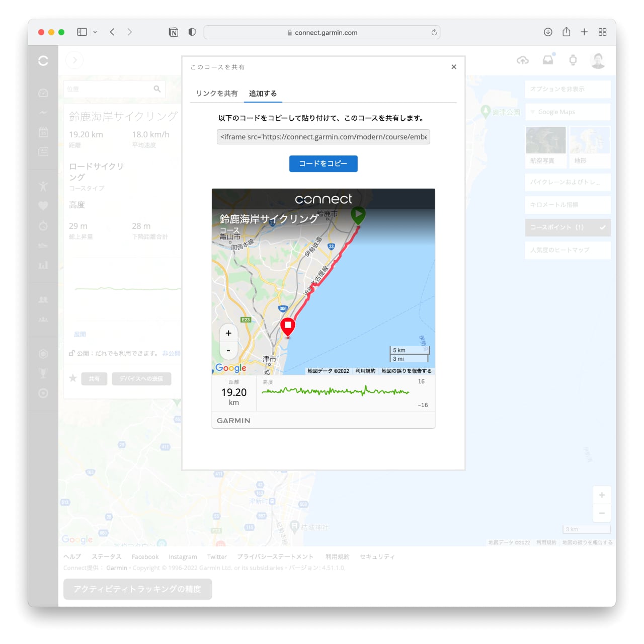Select the 追加する tab
The height and width of the screenshot is (644, 644).
263,94
